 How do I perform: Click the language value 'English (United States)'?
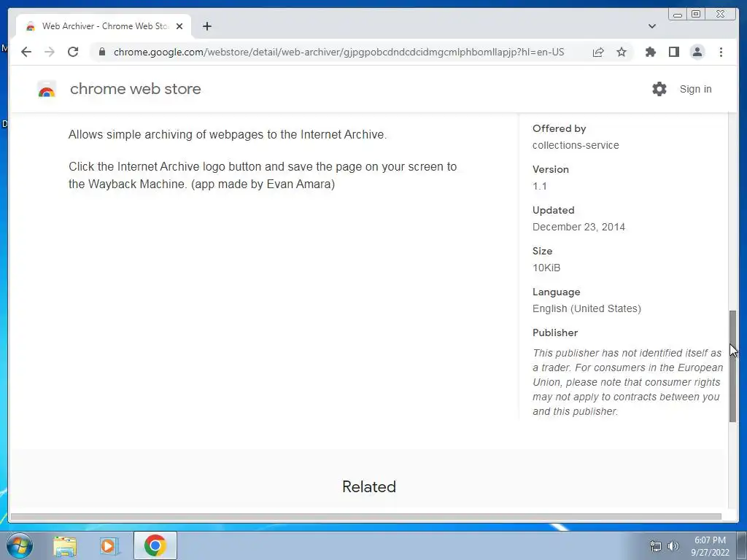coord(587,308)
